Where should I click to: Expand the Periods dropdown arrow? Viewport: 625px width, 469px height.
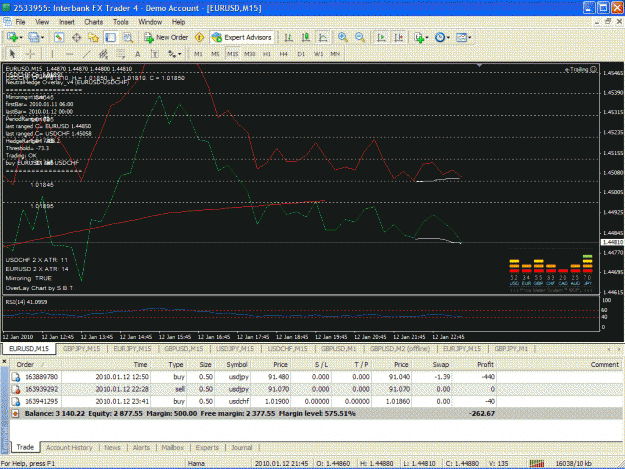(448, 37)
